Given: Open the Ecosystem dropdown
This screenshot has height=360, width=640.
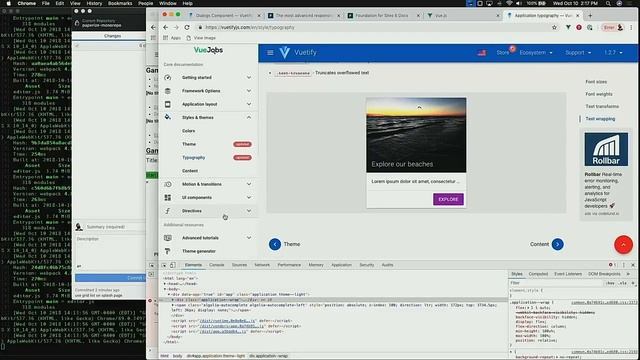Looking at the screenshot, I should click(536, 53).
